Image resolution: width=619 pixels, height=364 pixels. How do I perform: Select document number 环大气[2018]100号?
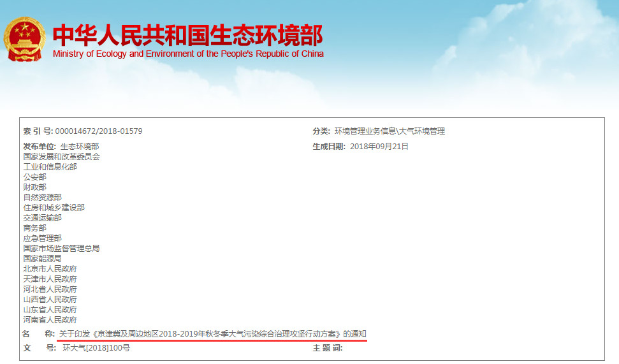[x=96, y=348]
